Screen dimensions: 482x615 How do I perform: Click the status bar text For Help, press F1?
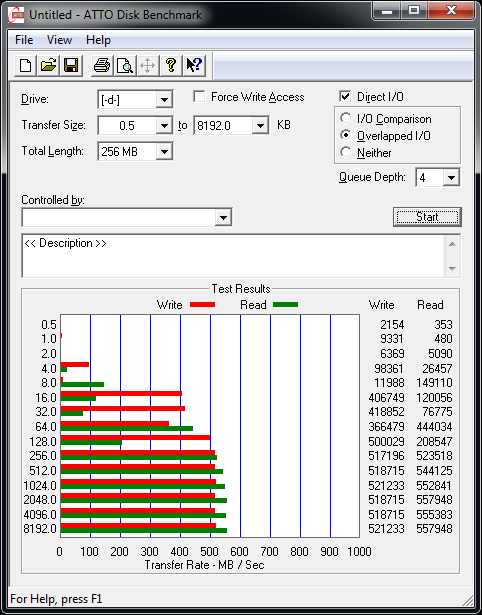tap(56, 599)
